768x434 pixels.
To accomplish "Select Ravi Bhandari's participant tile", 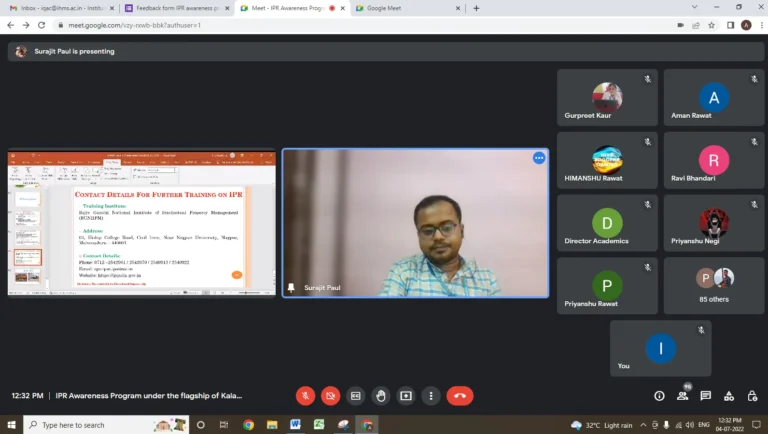I will pyautogui.click(x=714, y=160).
